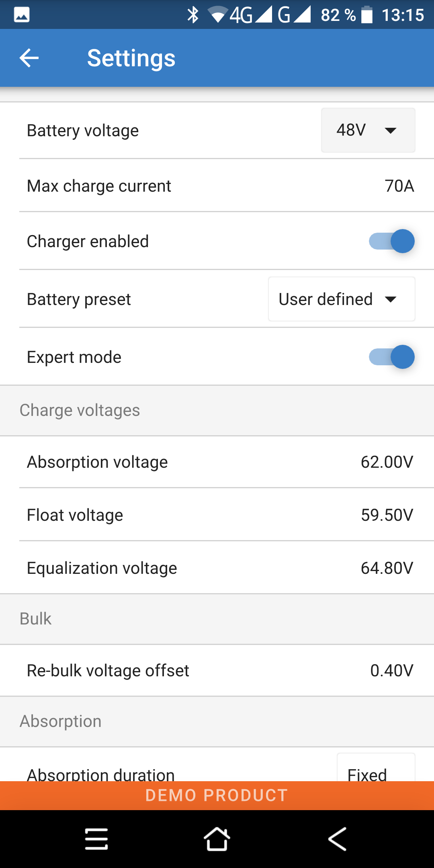Image resolution: width=434 pixels, height=868 pixels.
Task: Tap the Bluetooth status icon
Action: 193,15
